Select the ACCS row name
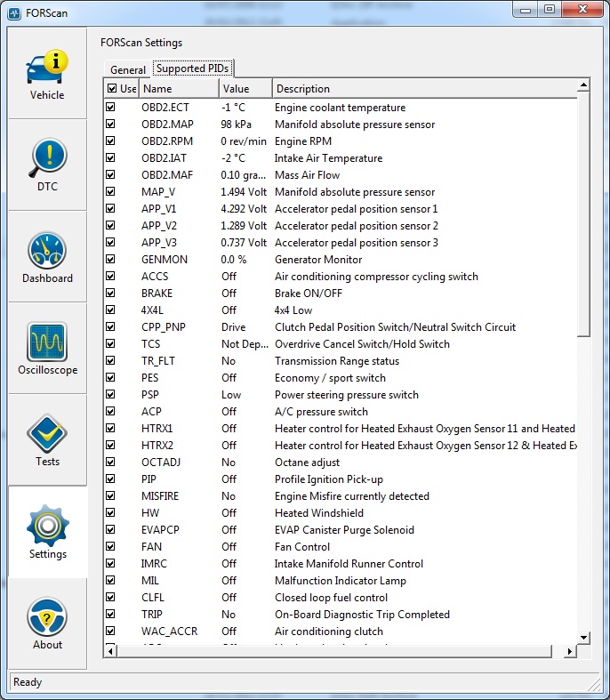Viewport: 610px width, 700px height. point(155,277)
